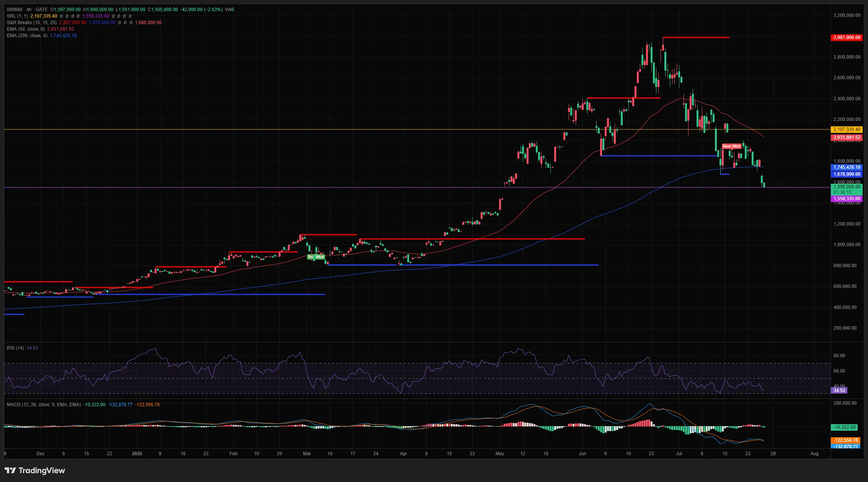Image resolution: width=868 pixels, height=482 pixels.
Task: Click the yellow 2,107,335.40 price label
Action: 847,129
